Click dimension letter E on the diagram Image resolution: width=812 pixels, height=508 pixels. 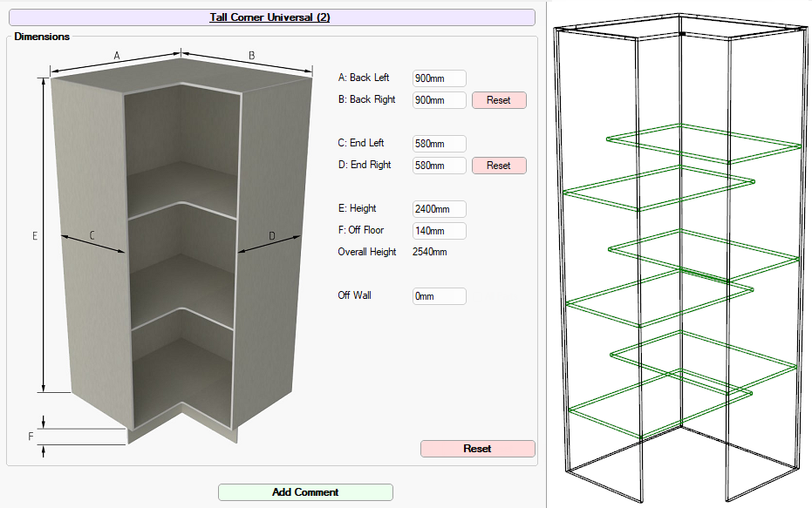coord(35,236)
